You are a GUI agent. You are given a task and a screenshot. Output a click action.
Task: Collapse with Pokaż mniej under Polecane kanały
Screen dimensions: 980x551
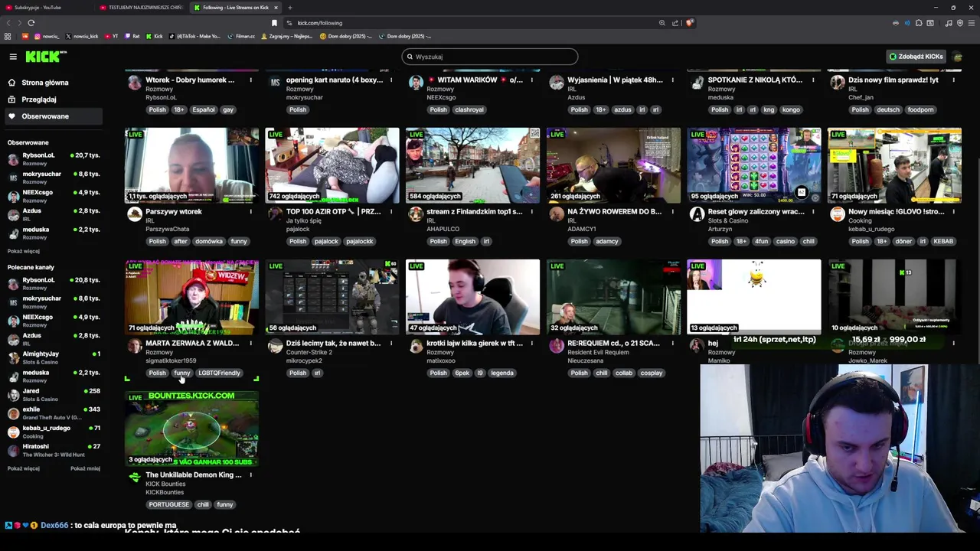click(x=85, y=468)
